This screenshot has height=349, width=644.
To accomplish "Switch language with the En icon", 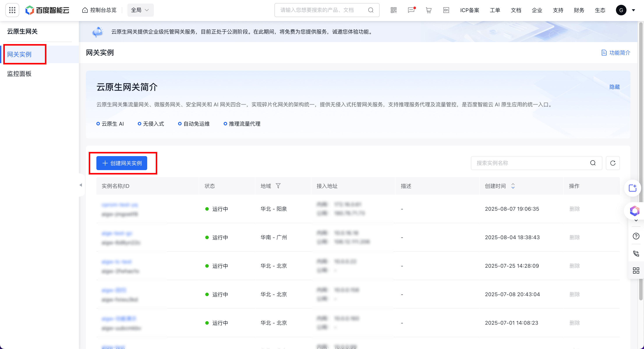I will (446, 10).
